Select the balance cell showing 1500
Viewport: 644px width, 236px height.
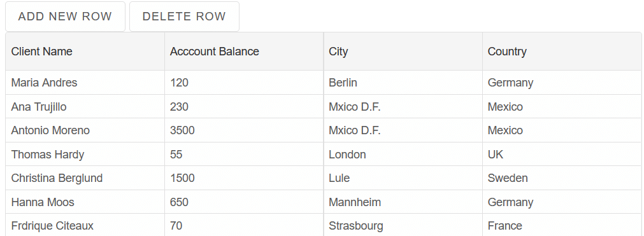pyautogui.click(x=244, y=178)
